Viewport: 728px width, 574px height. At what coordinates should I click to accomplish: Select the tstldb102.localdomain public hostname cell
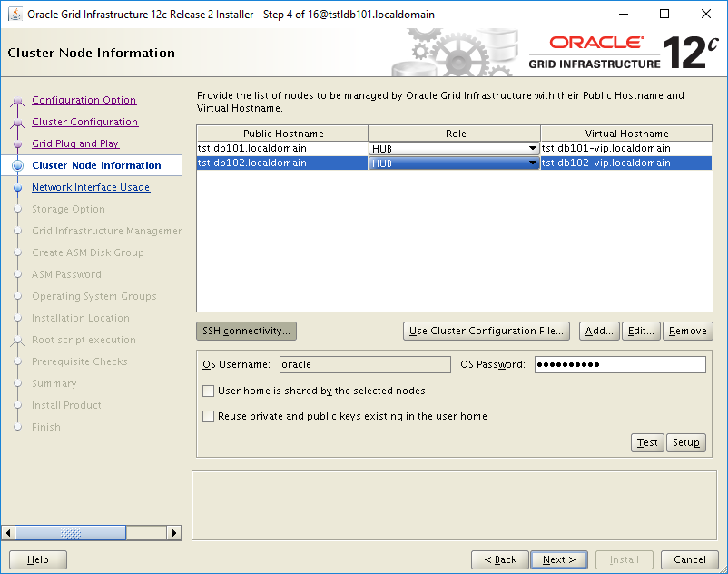click(282, 163)
